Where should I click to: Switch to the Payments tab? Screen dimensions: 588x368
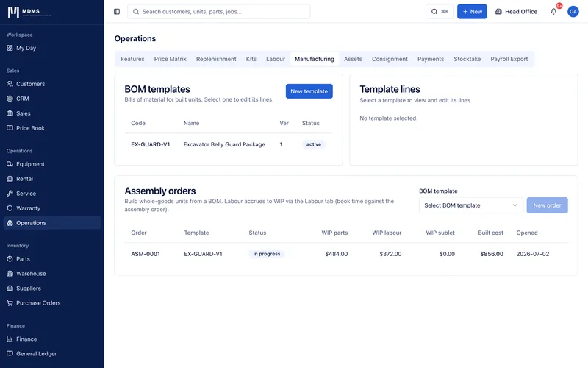pos(431,59)
